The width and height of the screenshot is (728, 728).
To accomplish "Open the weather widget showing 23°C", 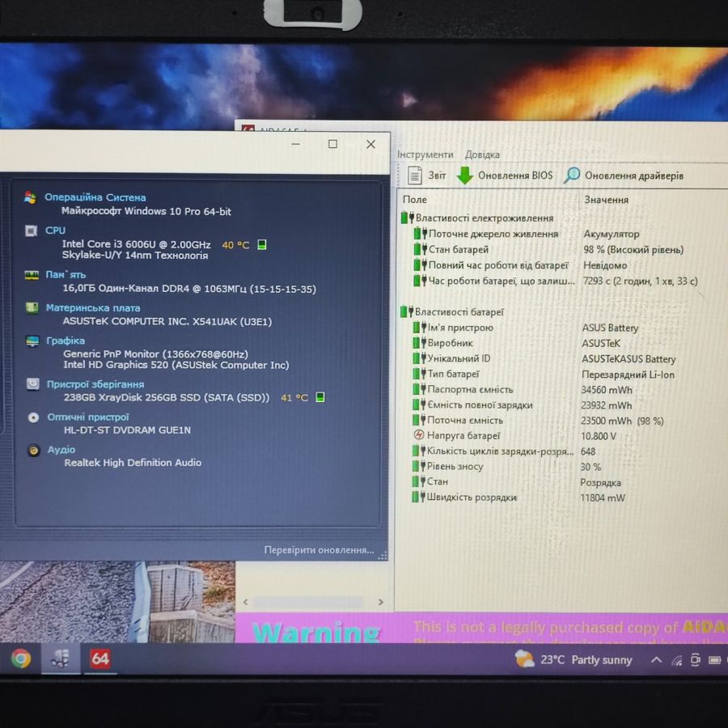I will (574, 659).
